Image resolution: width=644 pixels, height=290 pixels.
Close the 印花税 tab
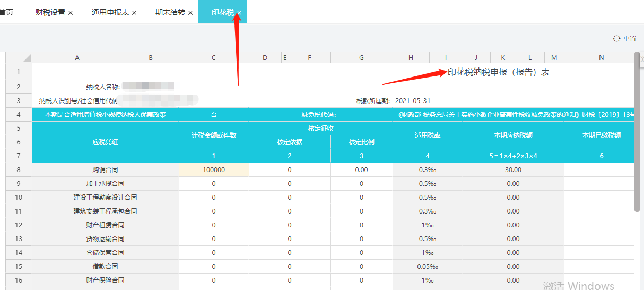tap(239, 13)
